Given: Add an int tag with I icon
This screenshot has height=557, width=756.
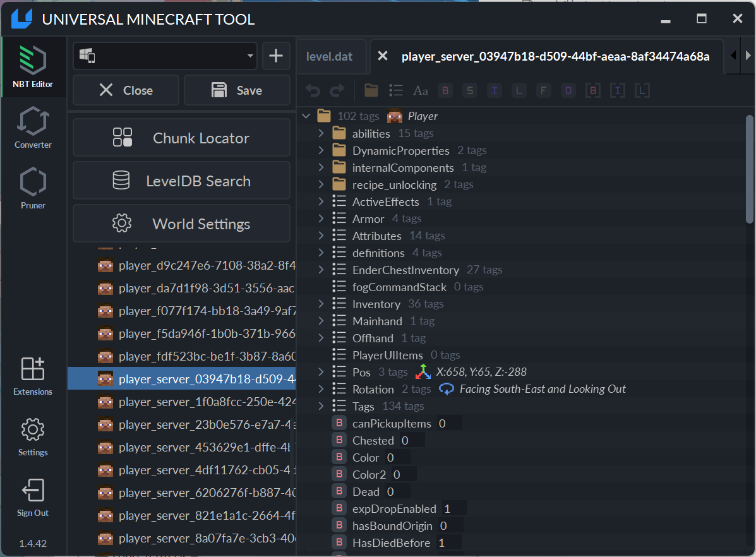Looking at the screenshot, I should coord(494,90).
